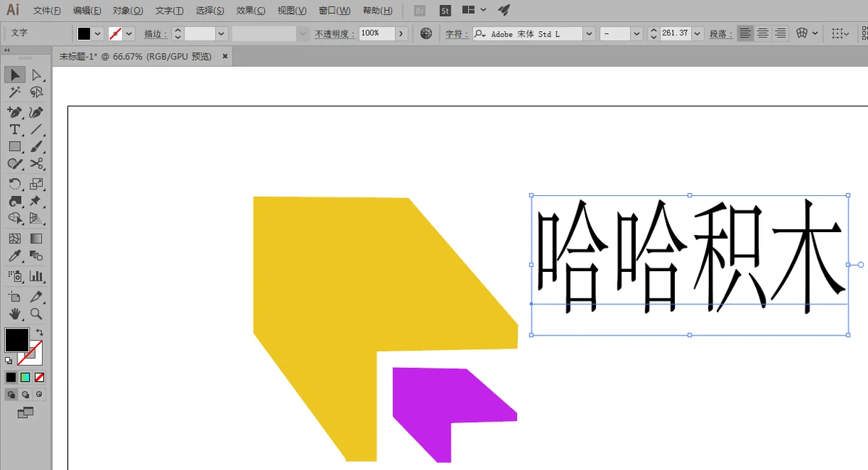868x470 pixels.
Task: Reset to default fill and stroke
Action: pos(9,360)
